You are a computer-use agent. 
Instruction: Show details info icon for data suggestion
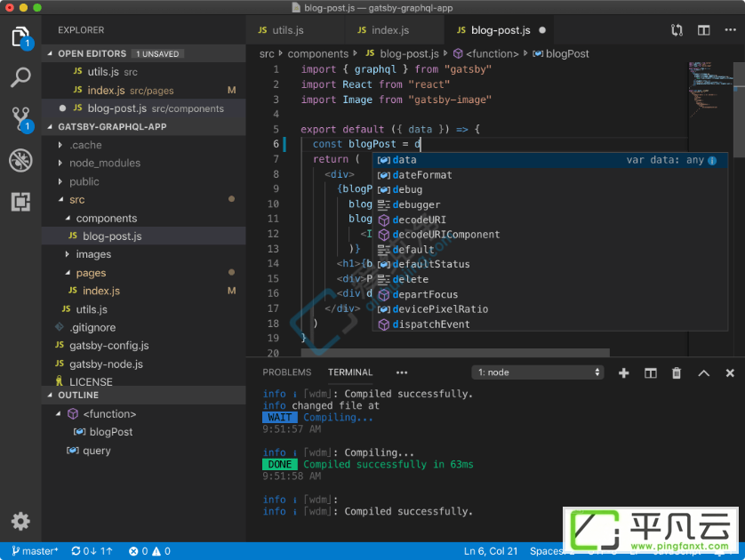click(x=712, y=161)
